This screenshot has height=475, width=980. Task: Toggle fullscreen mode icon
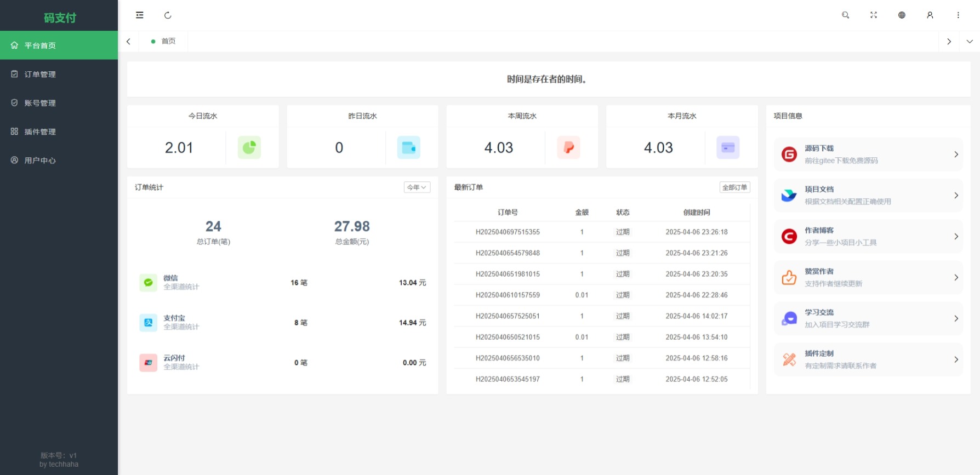point(874,15)
